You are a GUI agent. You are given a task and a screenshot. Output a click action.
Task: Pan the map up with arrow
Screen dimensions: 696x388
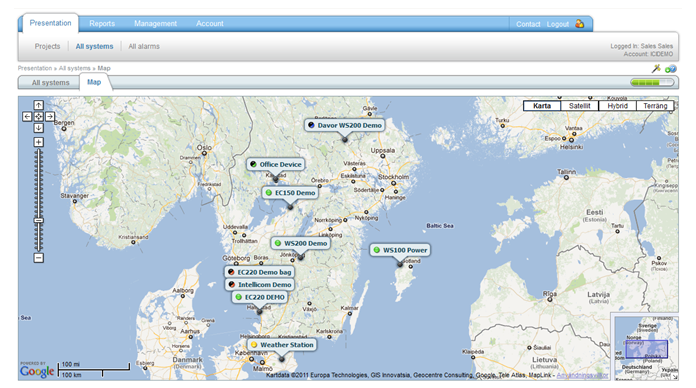tap(39, 105)
